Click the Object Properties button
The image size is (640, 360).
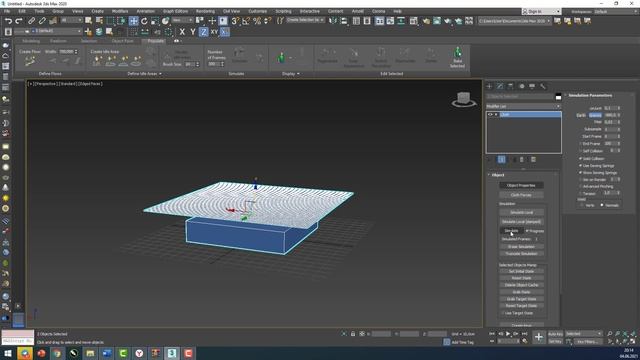(521, 185)
